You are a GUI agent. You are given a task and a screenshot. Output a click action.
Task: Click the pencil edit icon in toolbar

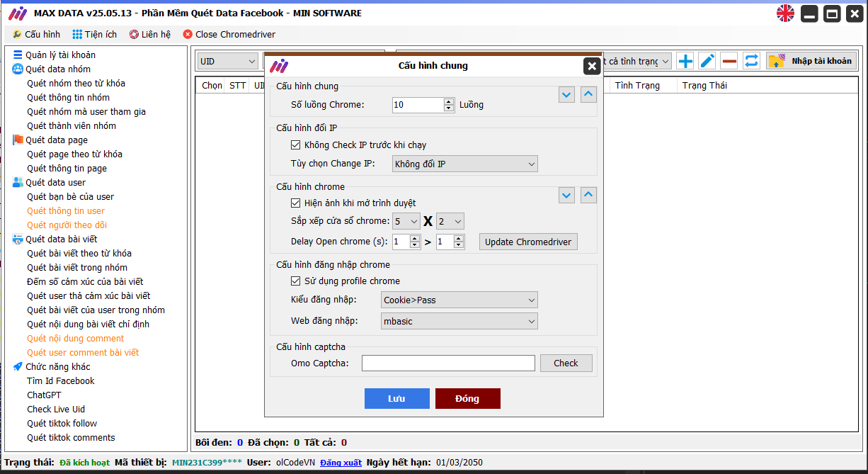coord(707,61)
